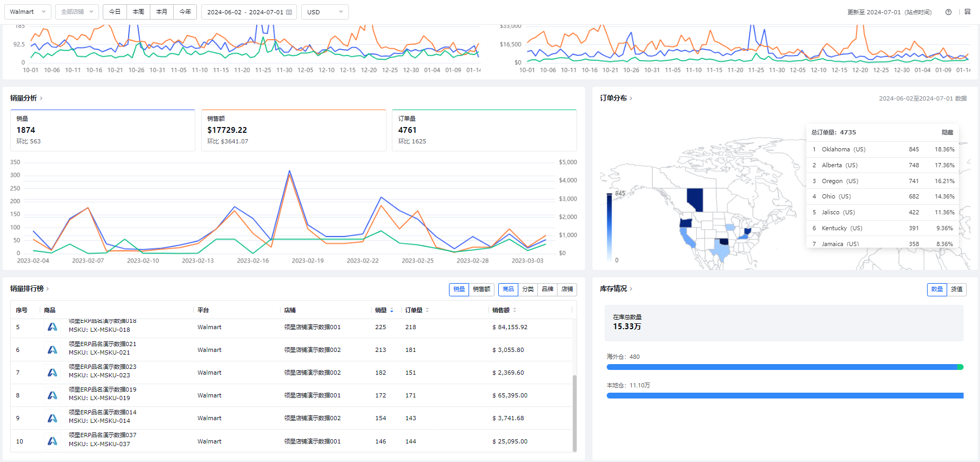Toggle ranking metric to 销量
980x462 pixels.
(459, 289)
